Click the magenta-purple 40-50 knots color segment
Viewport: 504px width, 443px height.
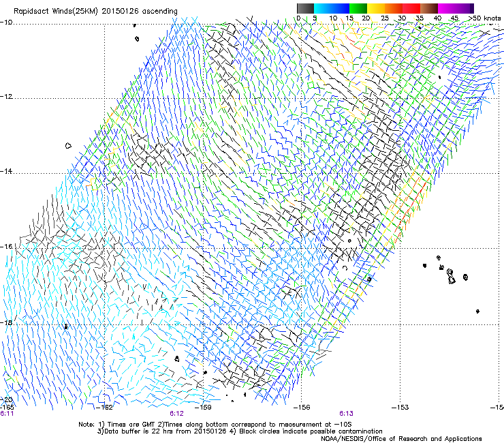pyautogui.click(x=456, y=8)
